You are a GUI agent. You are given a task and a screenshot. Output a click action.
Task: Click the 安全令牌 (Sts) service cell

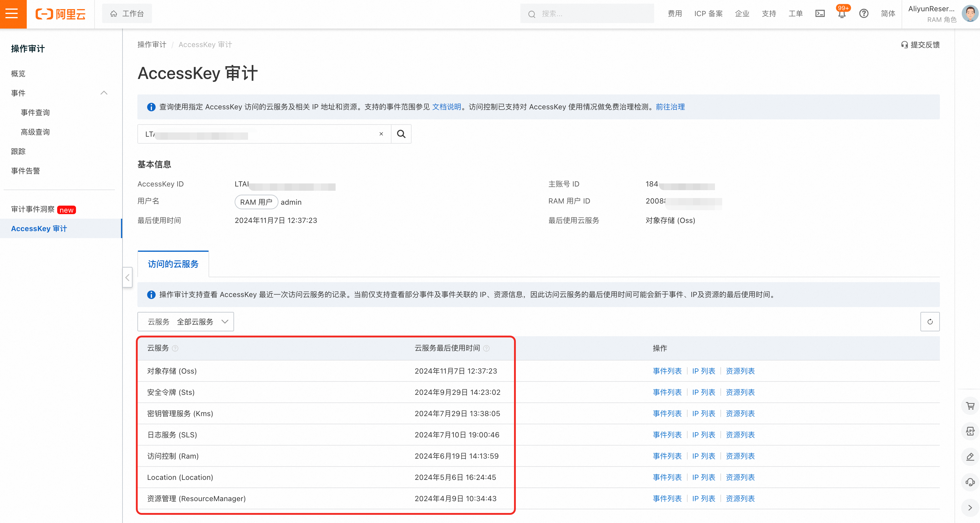[171, 392]
